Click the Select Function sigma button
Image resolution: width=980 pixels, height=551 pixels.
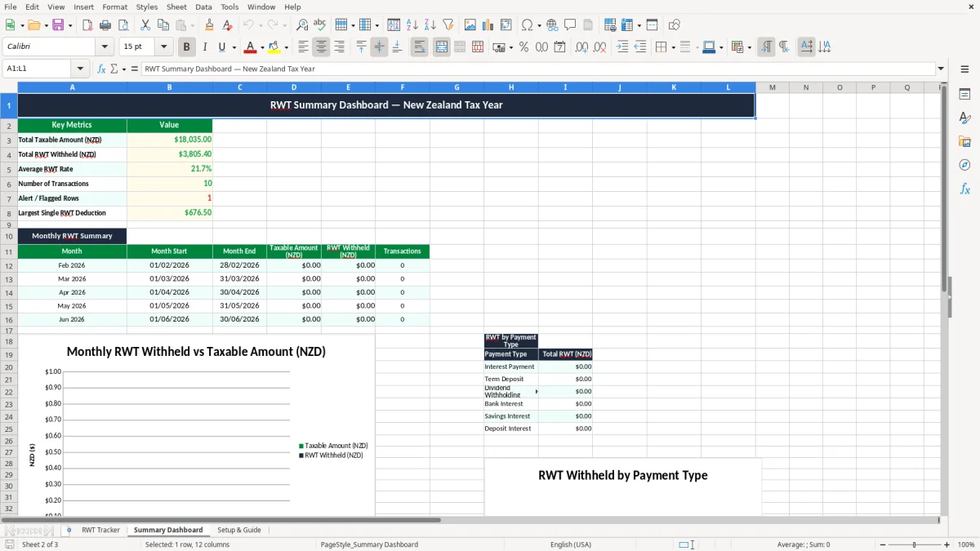point(114,69)
